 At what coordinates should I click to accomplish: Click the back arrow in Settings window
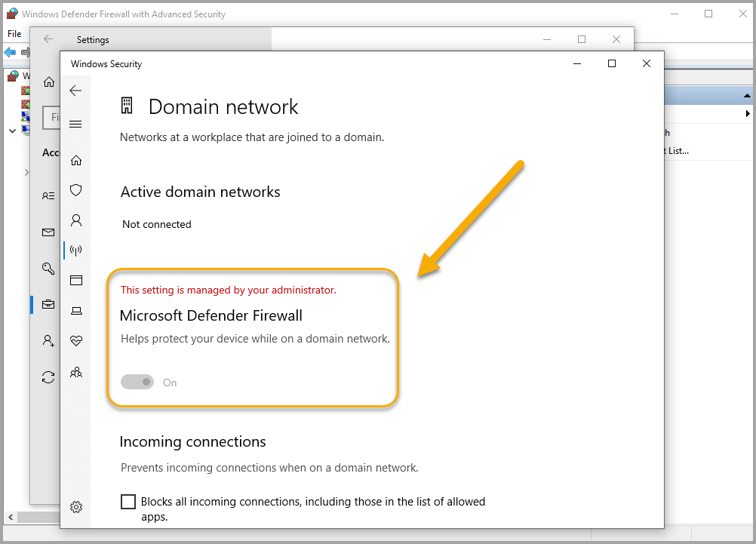tap(48, 39)
